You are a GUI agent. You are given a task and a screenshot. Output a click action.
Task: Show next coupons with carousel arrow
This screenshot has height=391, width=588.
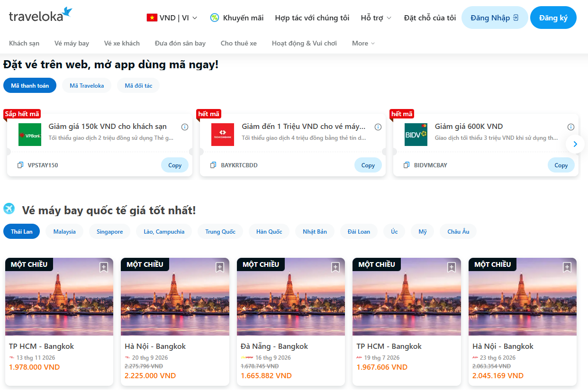coord(575,144)
